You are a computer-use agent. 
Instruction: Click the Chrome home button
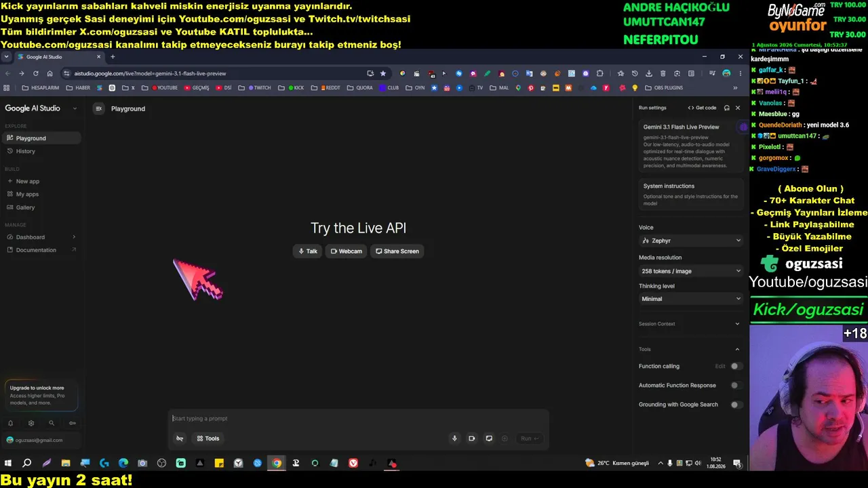[x=50, y=73]
